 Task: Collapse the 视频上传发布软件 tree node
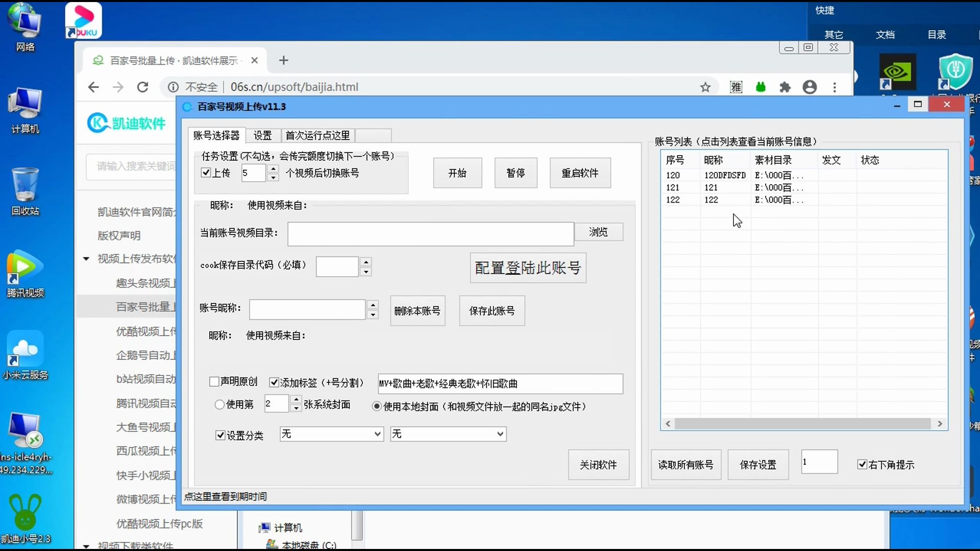click(x=86, y=259)
